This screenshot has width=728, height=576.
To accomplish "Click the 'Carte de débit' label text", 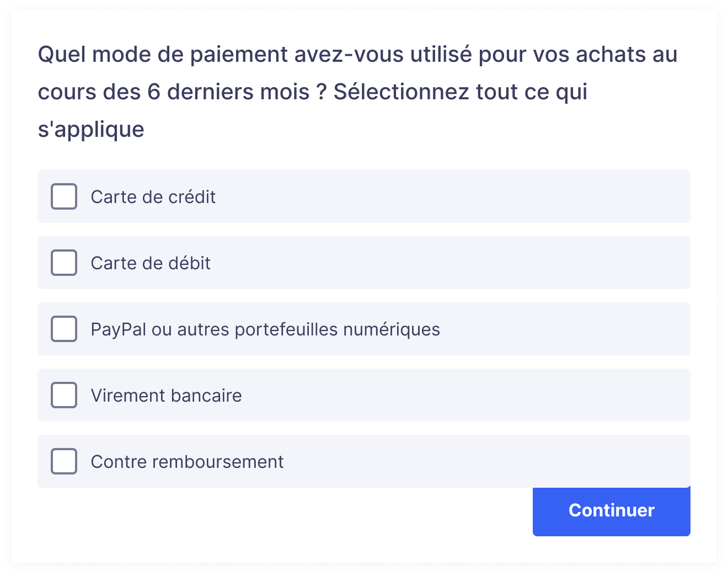I will (x=151, y=263).
